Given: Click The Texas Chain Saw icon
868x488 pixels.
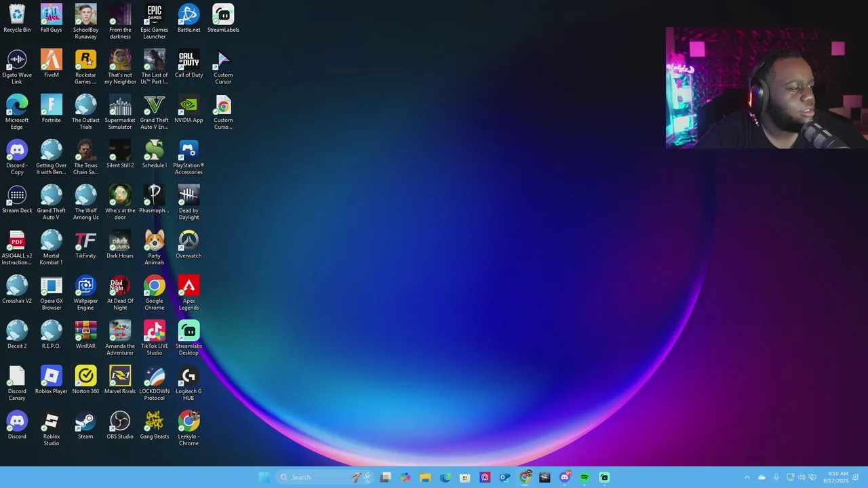Looking at the screenshot, I should (x=85, y=158).
